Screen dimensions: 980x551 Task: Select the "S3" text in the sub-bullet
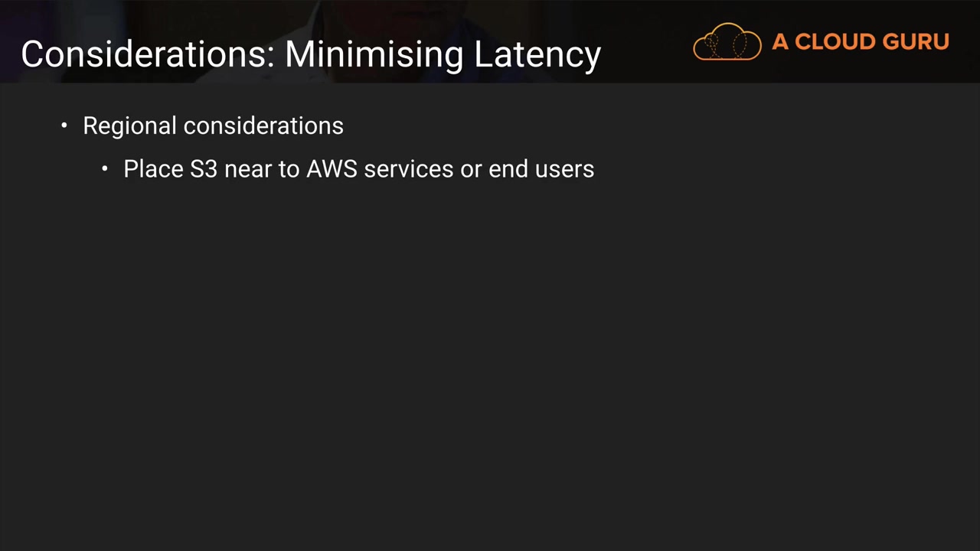204,169
